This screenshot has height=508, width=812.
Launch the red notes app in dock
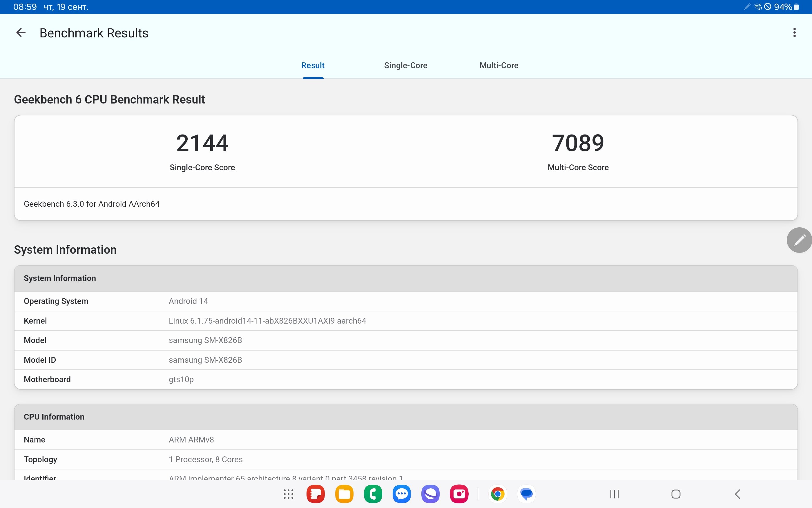316,494
